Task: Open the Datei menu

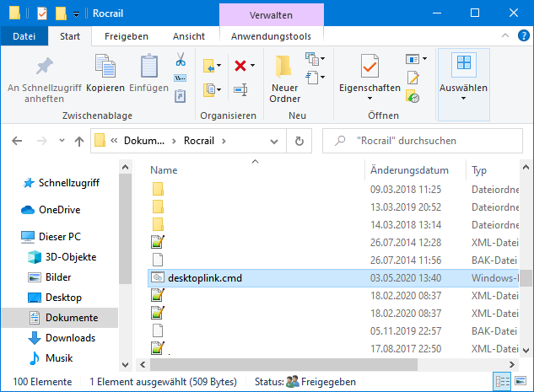Action: [x=24, y=36]
